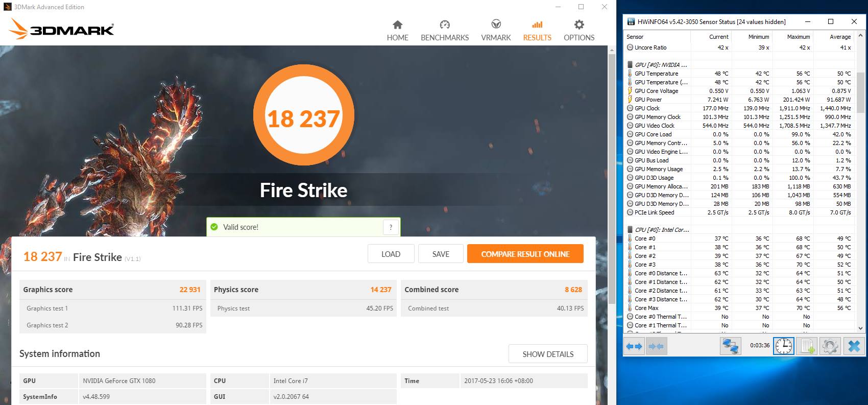Select the Core Max row
868x405 pixels.
(x=740, y=308)
